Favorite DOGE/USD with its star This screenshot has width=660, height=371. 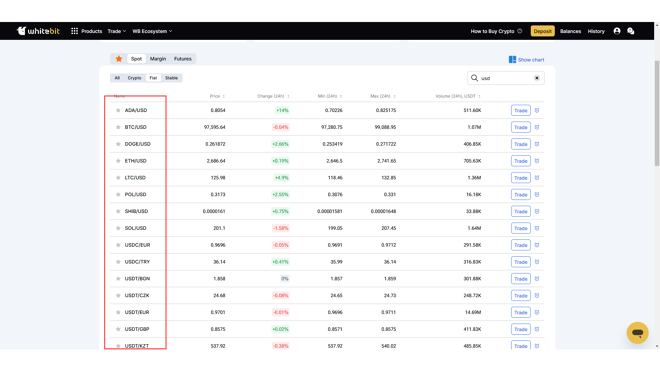tap(118, 144)
